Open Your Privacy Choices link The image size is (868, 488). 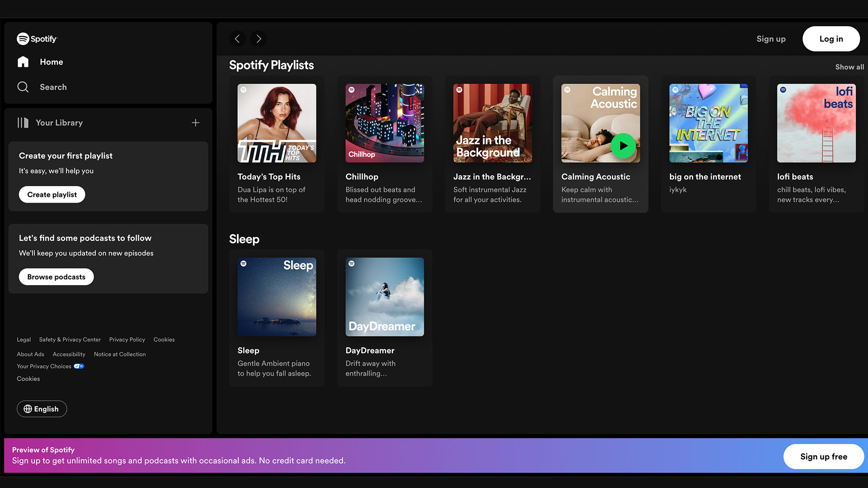tap(44, 366)
